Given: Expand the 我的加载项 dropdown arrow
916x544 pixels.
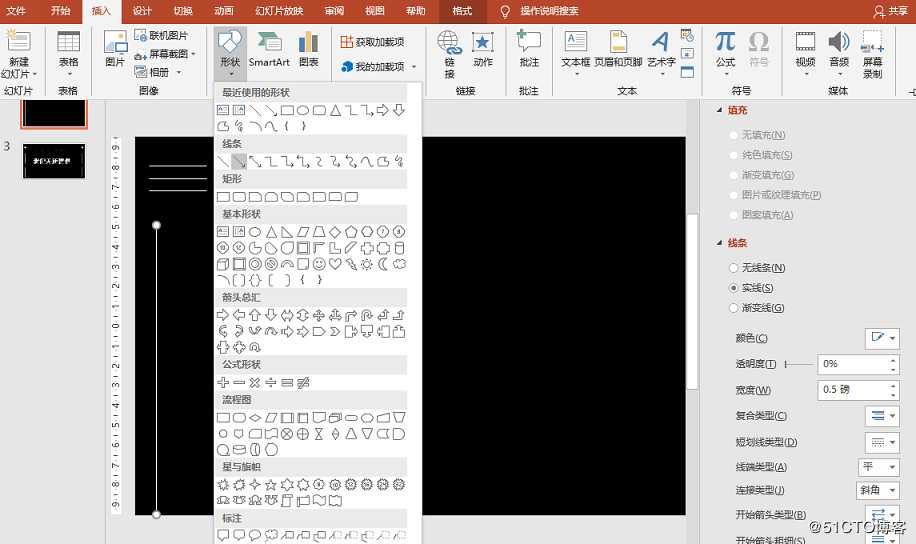Looking at the screenshot, I should point(414,67).
